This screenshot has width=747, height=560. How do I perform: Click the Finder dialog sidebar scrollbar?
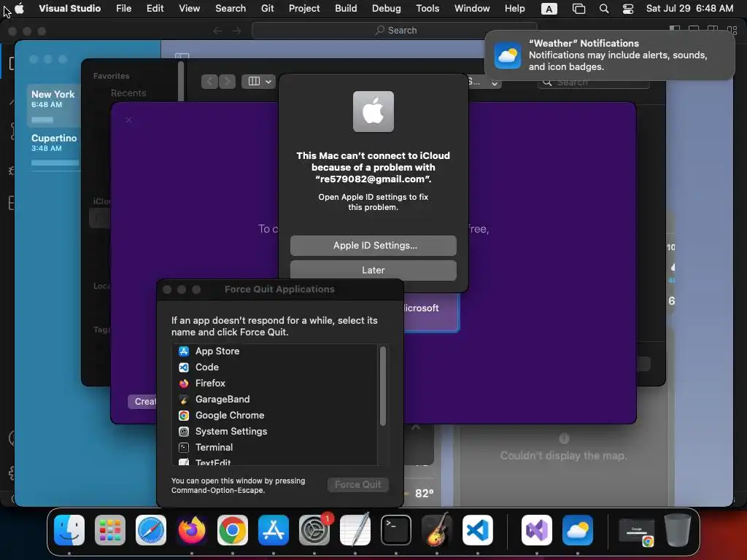click(181, 81)
